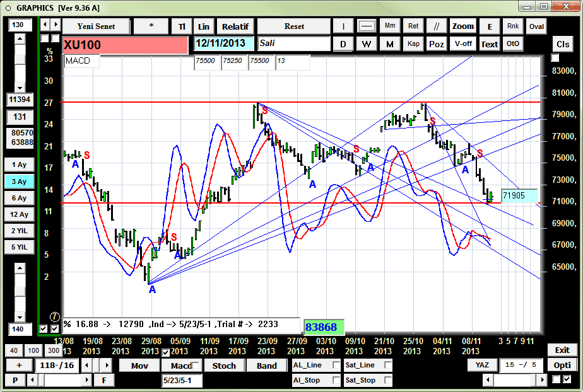Enable the Sat_Line checkbox

[x=388, y=365]
